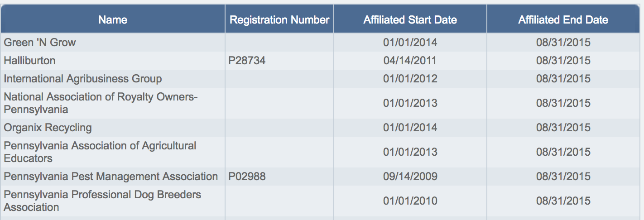Click the Affiliated End Date header

coord(563,20)
